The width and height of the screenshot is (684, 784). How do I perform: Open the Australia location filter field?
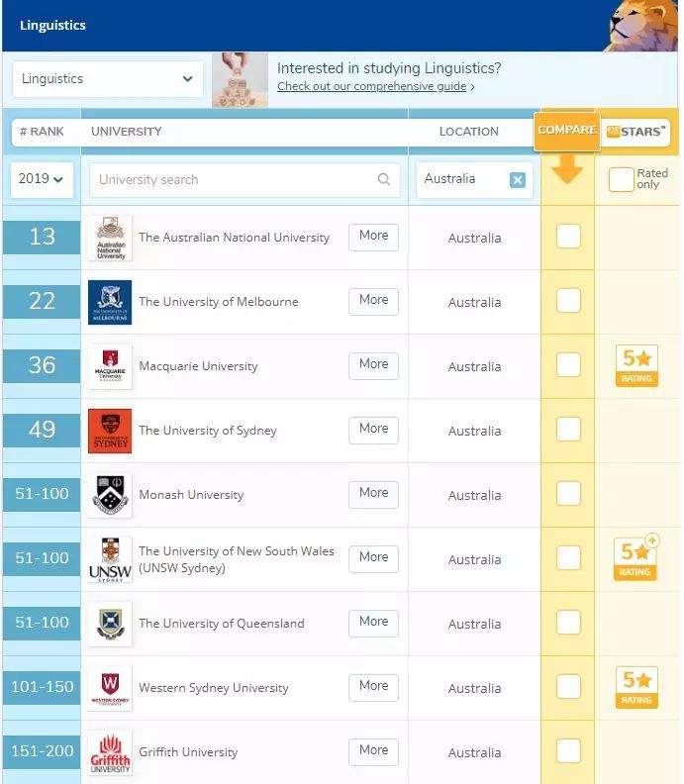[x=474, y=179]
